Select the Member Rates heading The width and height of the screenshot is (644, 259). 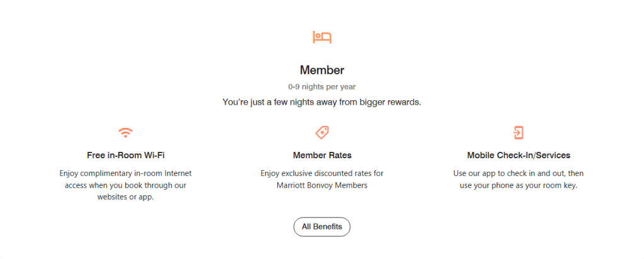[x=322, y=155]
